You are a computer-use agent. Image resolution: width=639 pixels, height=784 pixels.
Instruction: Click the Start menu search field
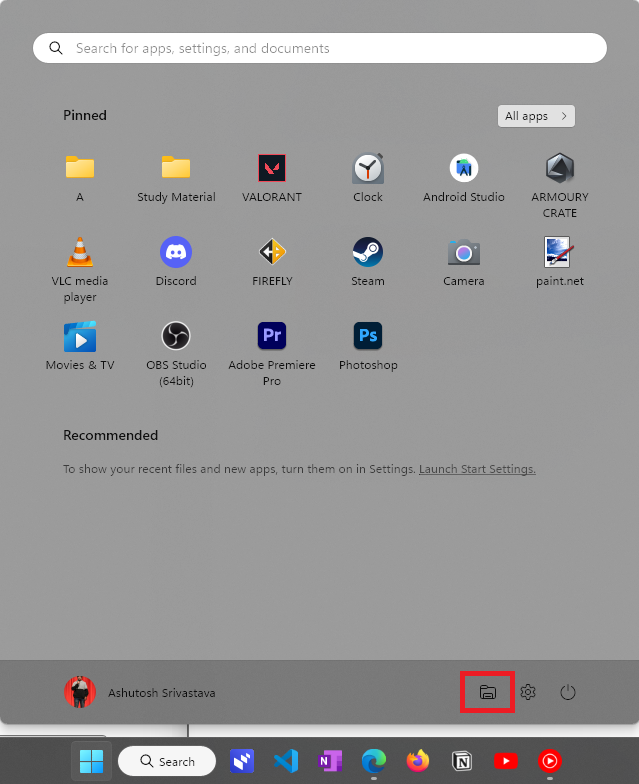tap(320, 48)
